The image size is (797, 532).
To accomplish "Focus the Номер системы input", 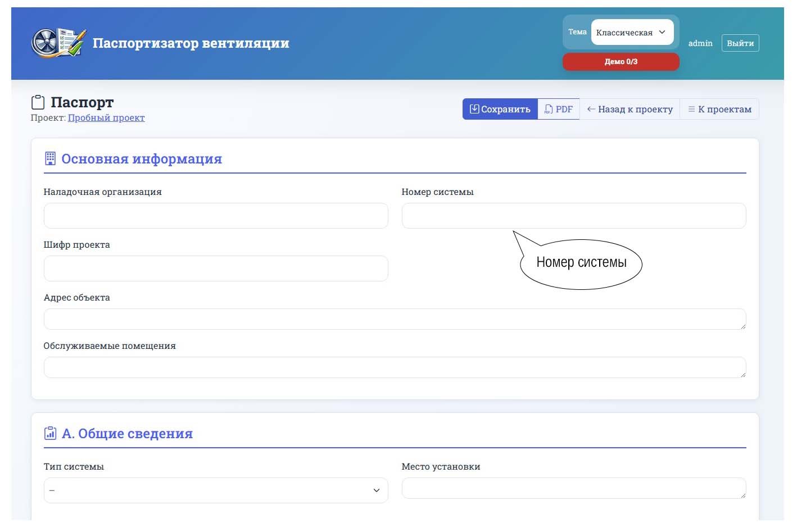I will pyautogui.click(x=574, y=216).
